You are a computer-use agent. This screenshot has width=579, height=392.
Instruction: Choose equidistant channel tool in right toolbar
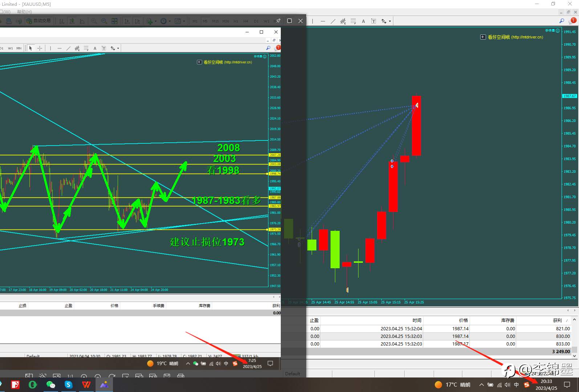click(343, 21)
